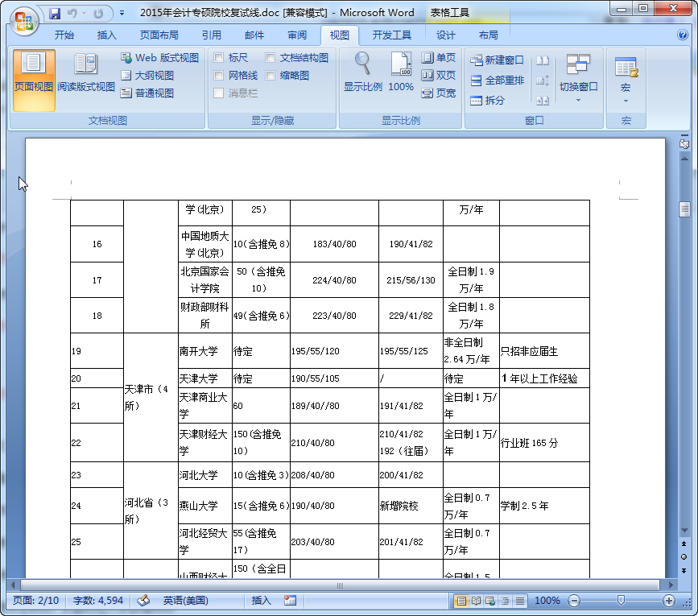
Task: Open the 宏 macros dropdown
Action: coord(626,79)
